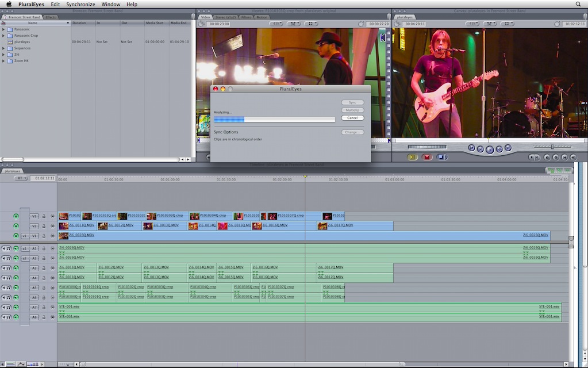Image resolution: width=588 pixels, height=368 pixels.
Task: Click Play In to Out in Canvas
Action: [x=481, y=149]
